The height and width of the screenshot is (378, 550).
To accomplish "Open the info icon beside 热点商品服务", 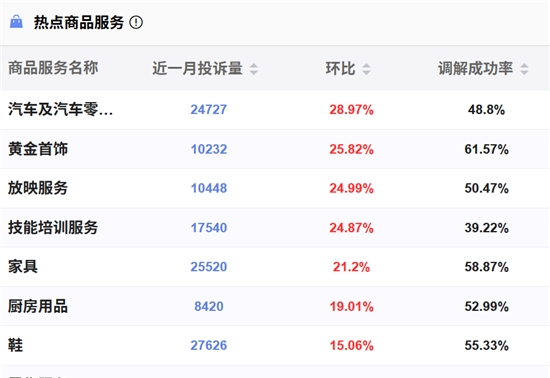I will 136,22.
